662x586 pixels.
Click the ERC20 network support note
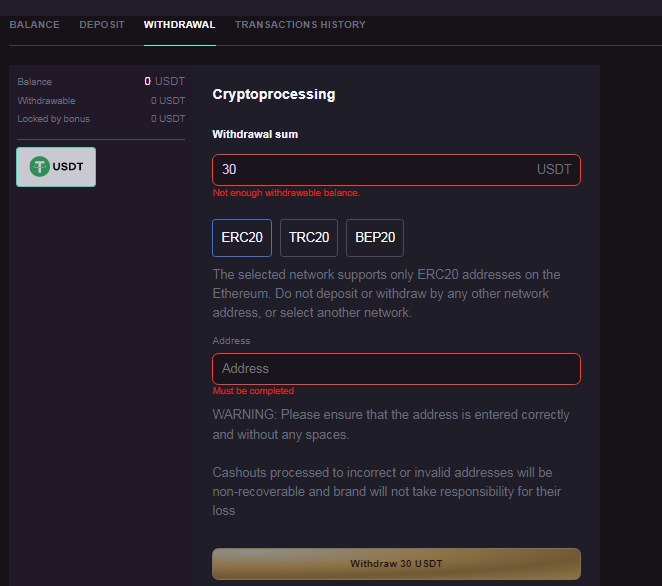pyautogui.click(x=386, y=294)
